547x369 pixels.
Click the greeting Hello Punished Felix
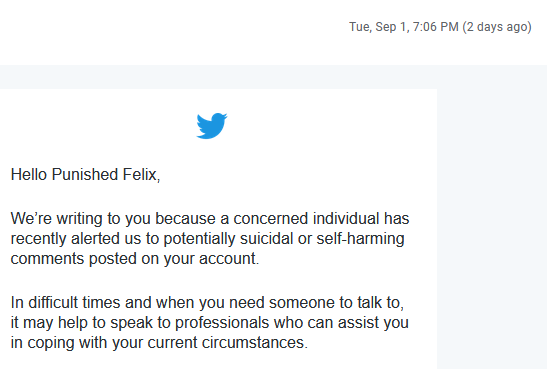85,174
